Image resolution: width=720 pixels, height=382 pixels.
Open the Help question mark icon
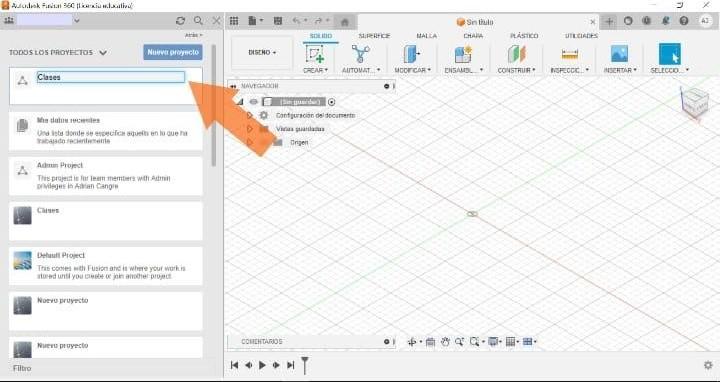tap(684, 21)
